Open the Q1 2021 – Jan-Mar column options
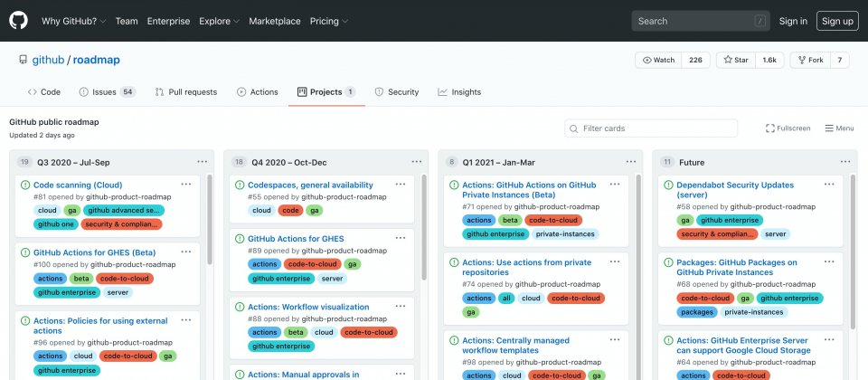868x380 pixels. click(x=631, y=162)
